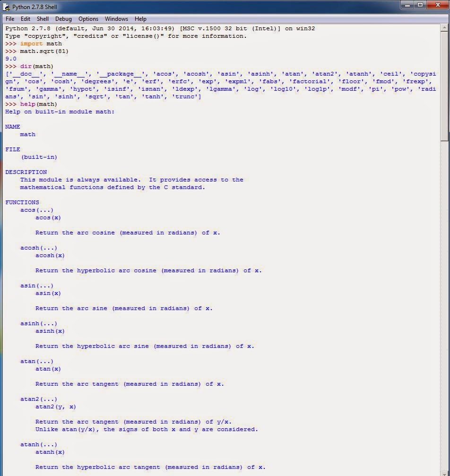Open the Edit menu
The image size is (450, 476).
(26, 19)
